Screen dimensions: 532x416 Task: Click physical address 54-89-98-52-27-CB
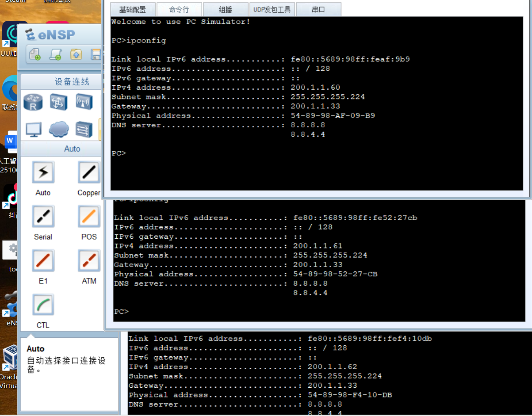(x=335, y=274)
